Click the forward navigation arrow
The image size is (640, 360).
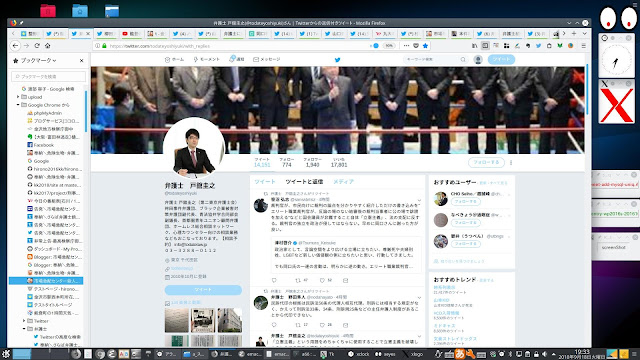pyautogui.click(x=27, y=46)
